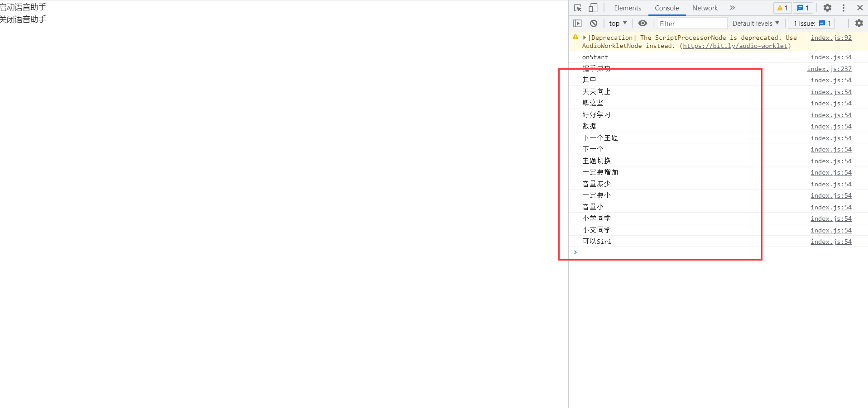Create a live expression with the eye icon
Image resolution: width=868 pixels, height=408 pixels.
(x=642, y=23)
